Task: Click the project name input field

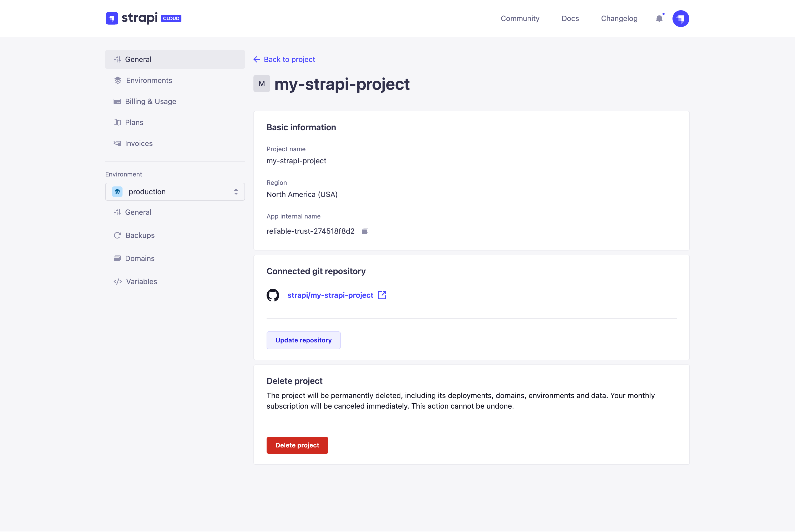Action: coord(297,160)
